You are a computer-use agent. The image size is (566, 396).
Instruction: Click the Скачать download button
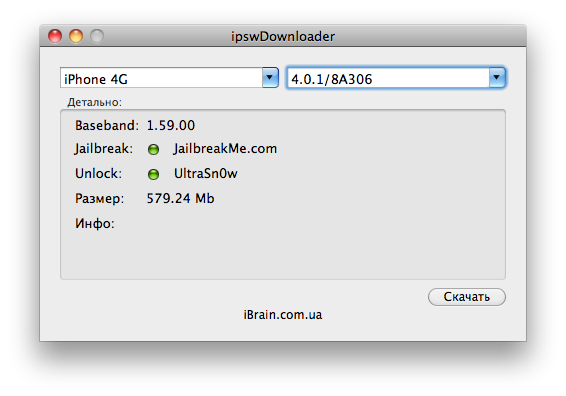pos(467,297)
